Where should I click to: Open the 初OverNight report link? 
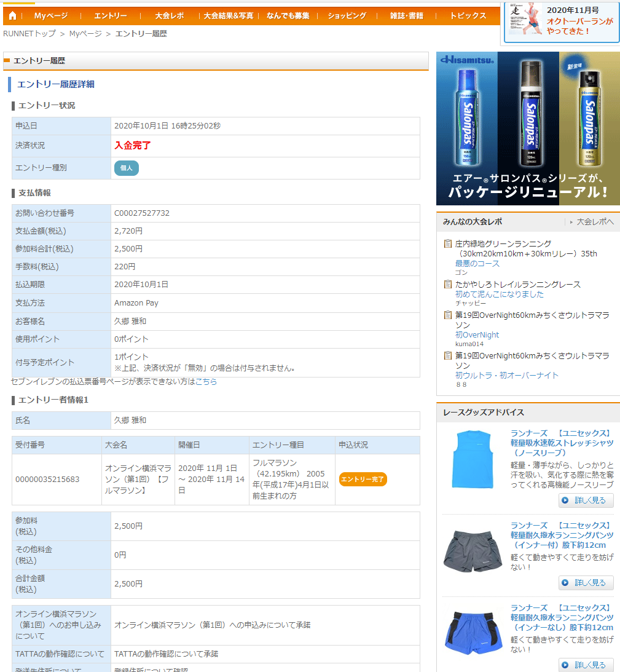coord(477,334)
